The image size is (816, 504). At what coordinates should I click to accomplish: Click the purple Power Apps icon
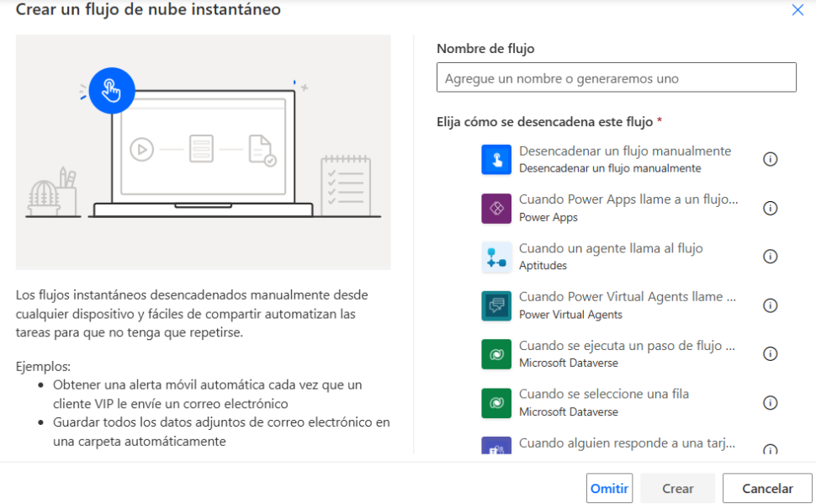pyautogui.click(x=496, y=208)
